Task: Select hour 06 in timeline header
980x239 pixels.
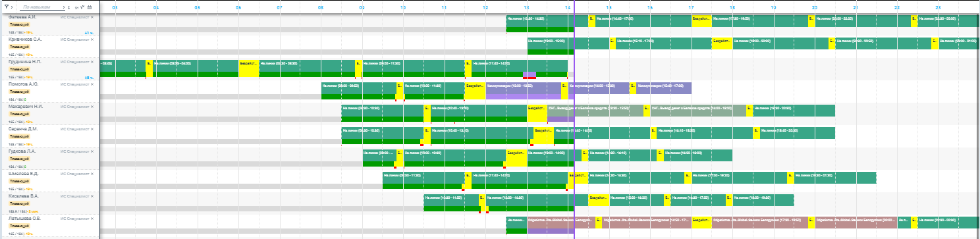Action: tap(238, 7)
